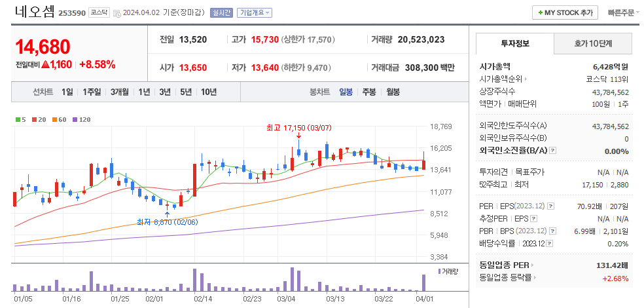Select the 1주일 line chart period
644x308 pixels.
click(x=91, y=92)
